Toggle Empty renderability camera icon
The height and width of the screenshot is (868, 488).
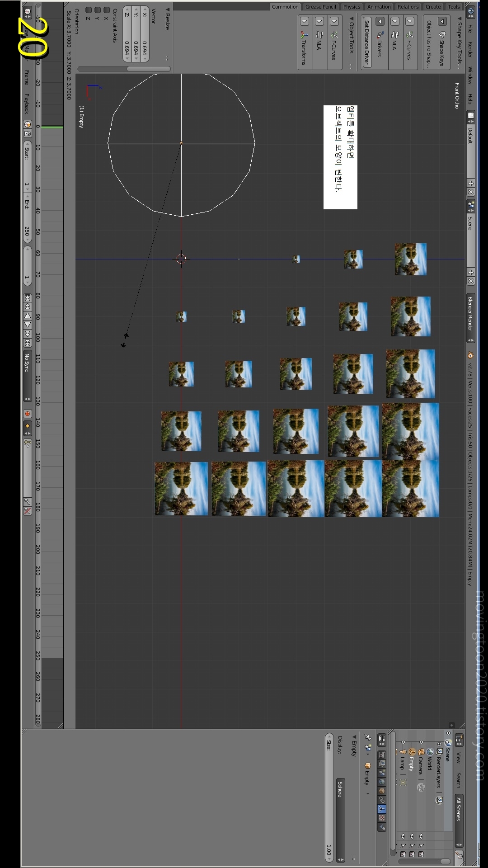click(412, 854)
